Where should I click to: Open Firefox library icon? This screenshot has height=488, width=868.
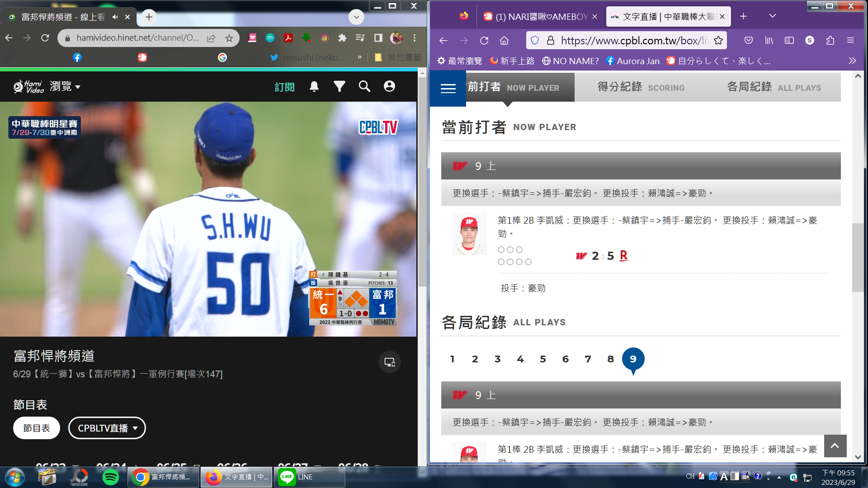pos(769,41)
